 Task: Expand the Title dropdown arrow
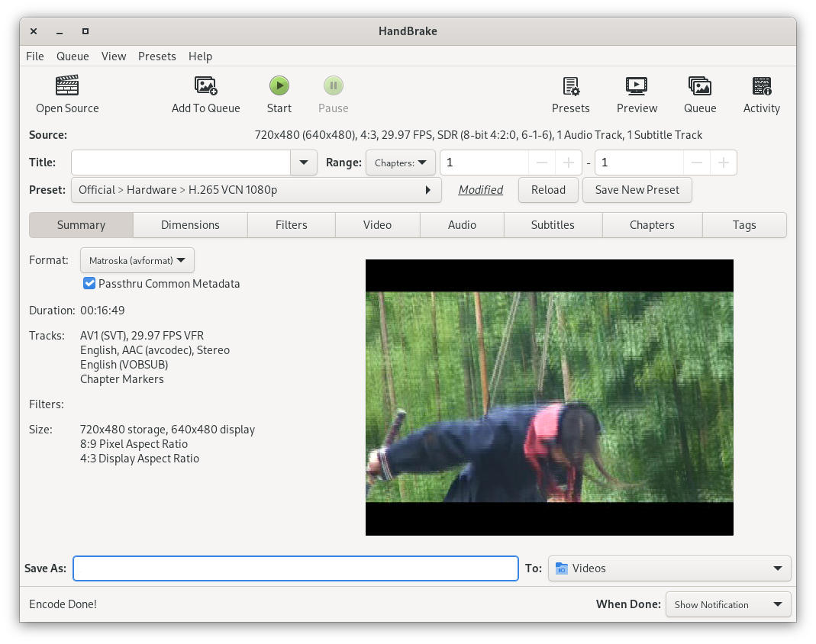(x=304, y=163)
